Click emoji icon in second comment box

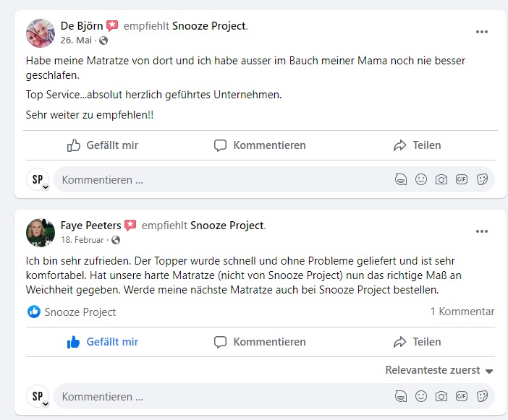pyautogui.click(x=421, y=396)
